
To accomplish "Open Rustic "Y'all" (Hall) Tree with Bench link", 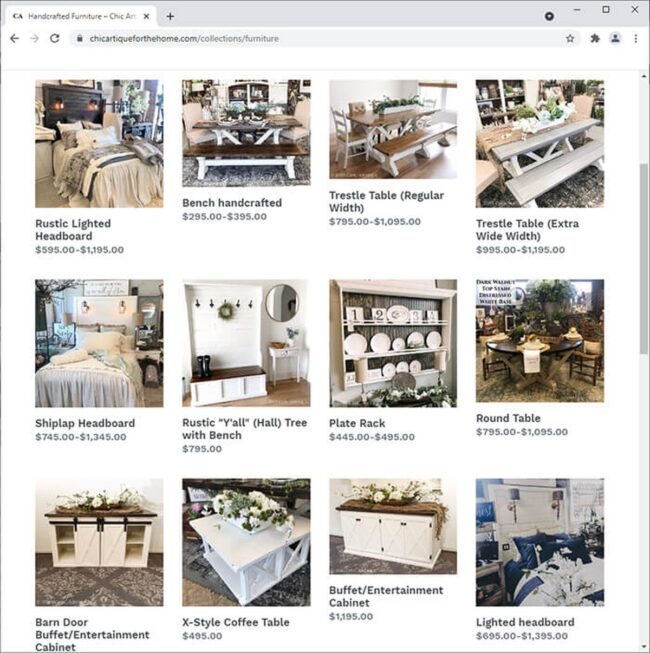I will tap(244, 429).
